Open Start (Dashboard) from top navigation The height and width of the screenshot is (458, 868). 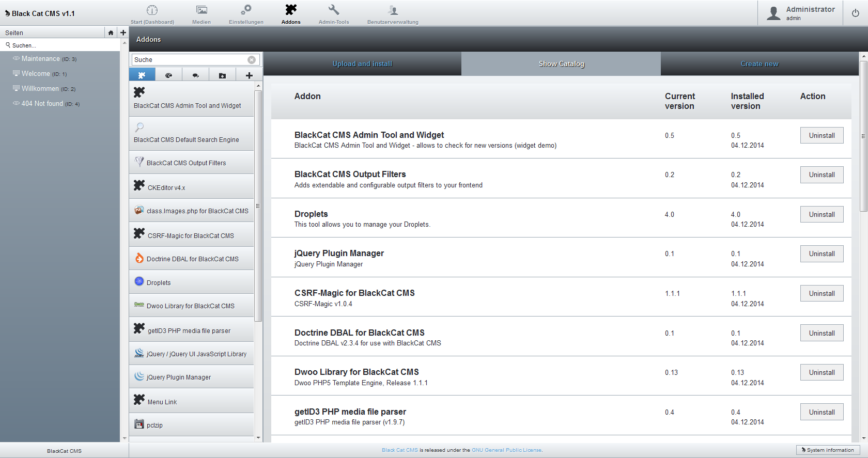tap(152, 14)
